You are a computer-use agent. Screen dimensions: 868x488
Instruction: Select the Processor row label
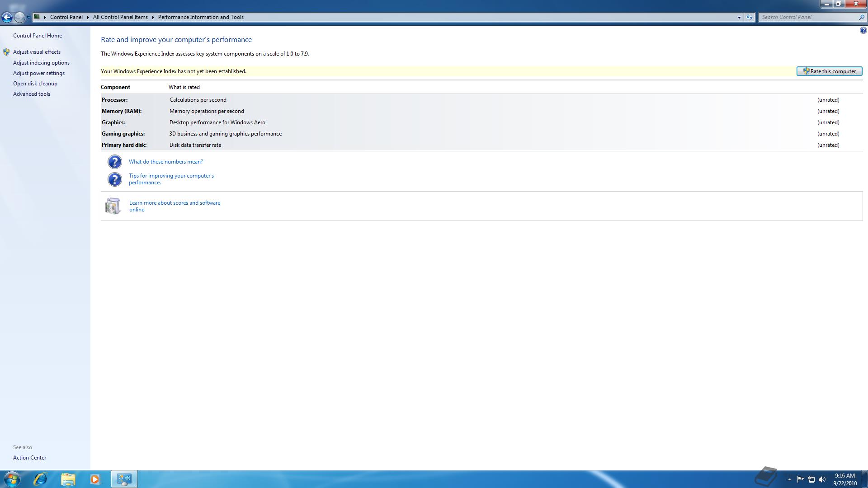click(x=115, y=100)
